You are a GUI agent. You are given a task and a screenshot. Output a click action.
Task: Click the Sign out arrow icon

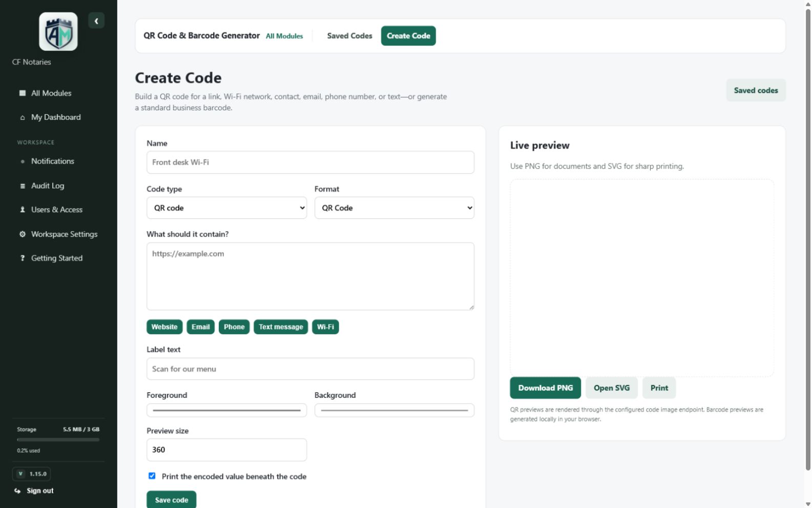click(x=17, y=491)
